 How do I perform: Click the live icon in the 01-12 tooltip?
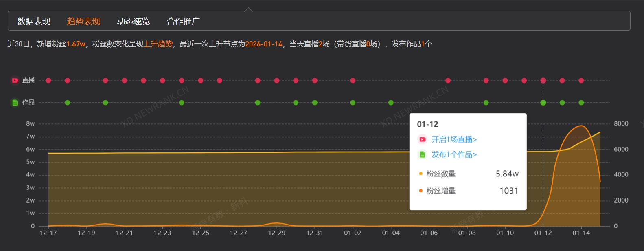pos(423,139)
